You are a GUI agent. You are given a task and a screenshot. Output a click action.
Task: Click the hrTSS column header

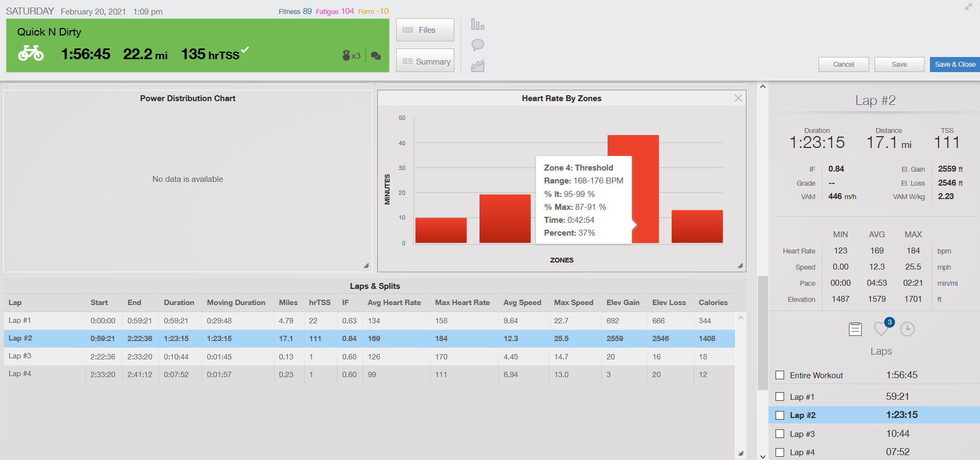click(x=320, y=302)
